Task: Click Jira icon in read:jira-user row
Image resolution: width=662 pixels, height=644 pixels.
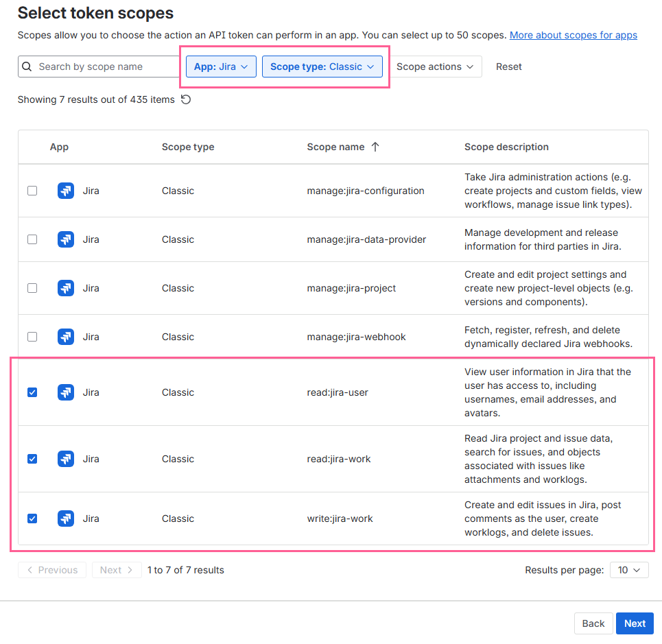Action: tap(66, 392)
